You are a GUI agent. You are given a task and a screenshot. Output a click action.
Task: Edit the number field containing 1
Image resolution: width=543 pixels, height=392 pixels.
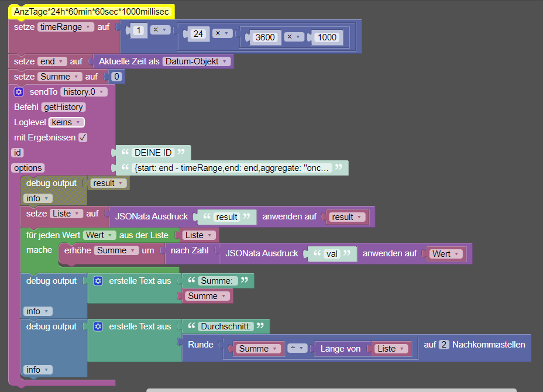(139, 30)
